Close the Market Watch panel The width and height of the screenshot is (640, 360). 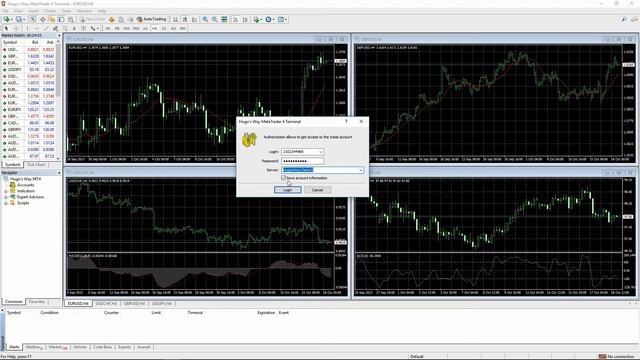pyautogui.click(x=59, y=36)
